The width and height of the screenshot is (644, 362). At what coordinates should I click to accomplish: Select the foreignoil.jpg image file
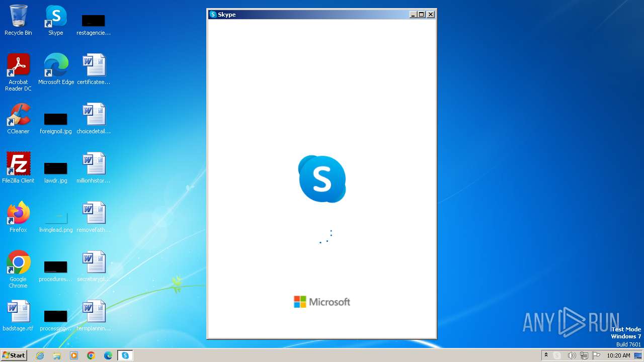56,122
